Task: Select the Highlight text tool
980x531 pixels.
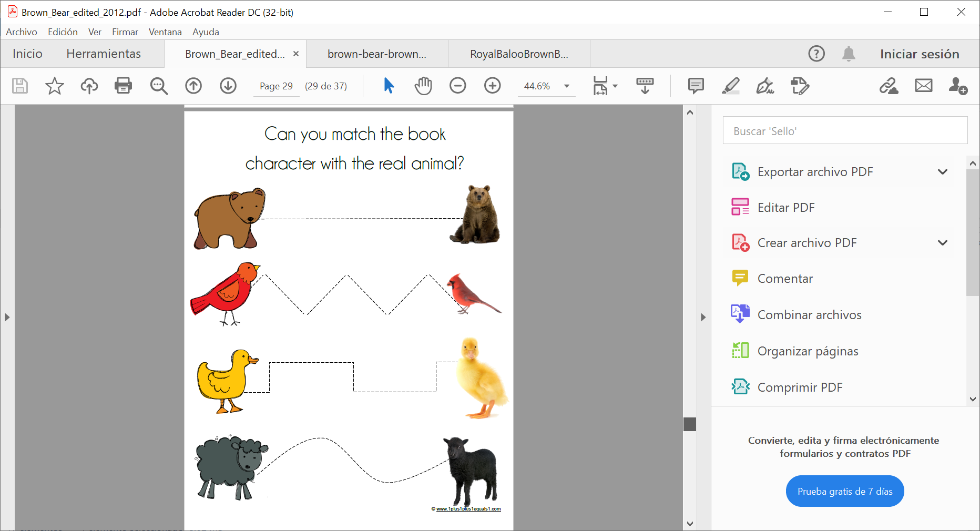Action: (730, 86)
